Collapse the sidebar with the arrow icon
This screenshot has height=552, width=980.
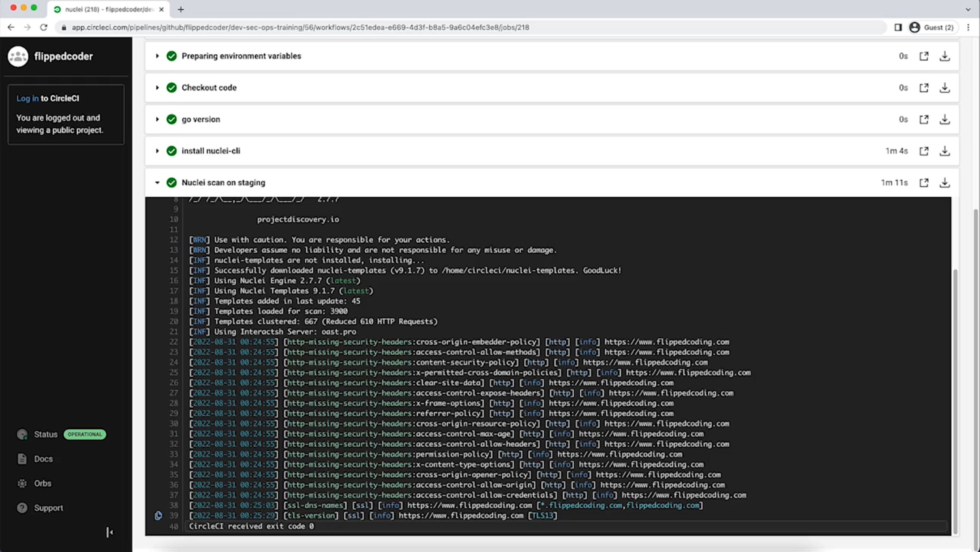pyautogui.click(x=110, y=532)
